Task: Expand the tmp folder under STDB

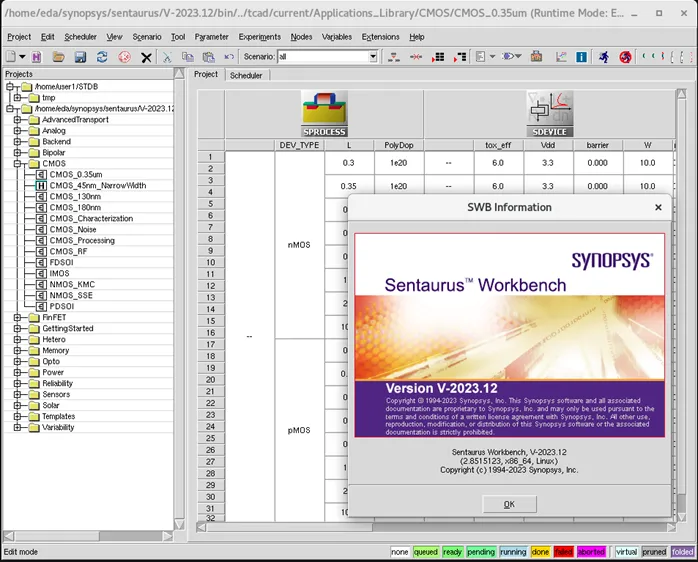Action: coord(17,98)
